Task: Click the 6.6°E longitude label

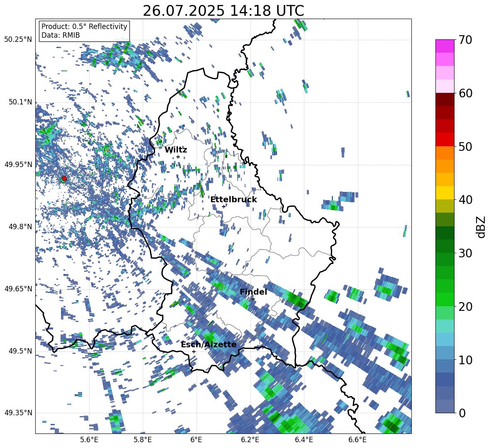Action: (357, 440)
